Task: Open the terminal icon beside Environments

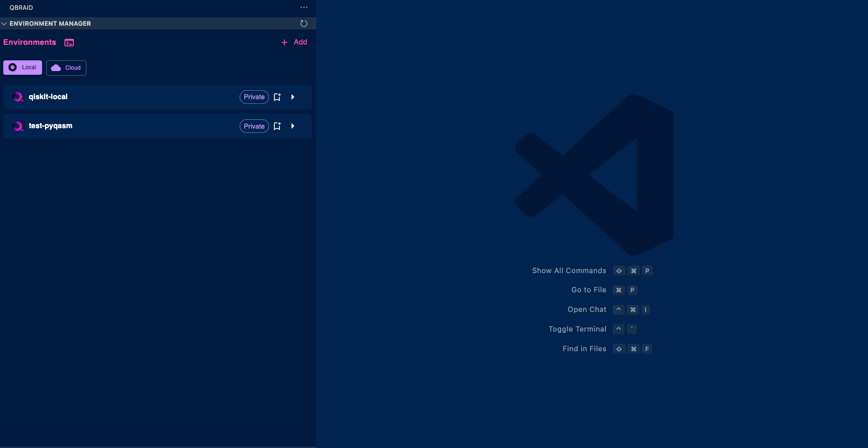Action: [x=69, y=43]
